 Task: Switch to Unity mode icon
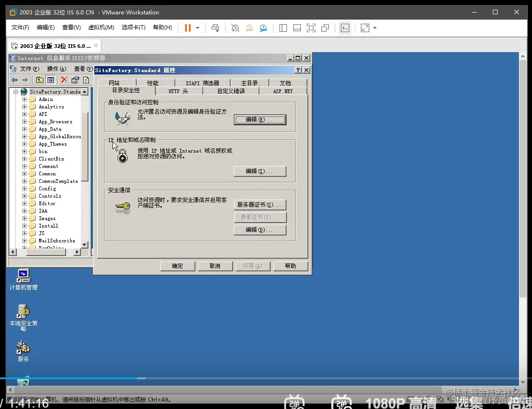[x=325, y=28]
